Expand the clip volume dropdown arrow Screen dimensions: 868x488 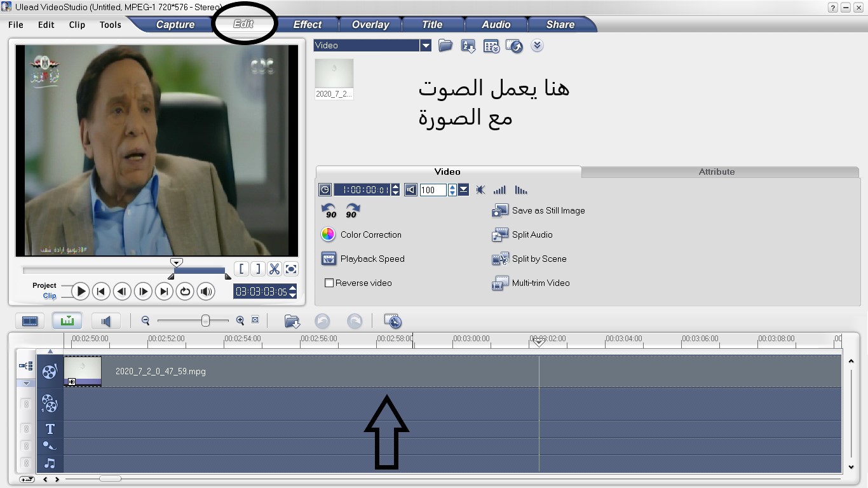coord(465,190)
